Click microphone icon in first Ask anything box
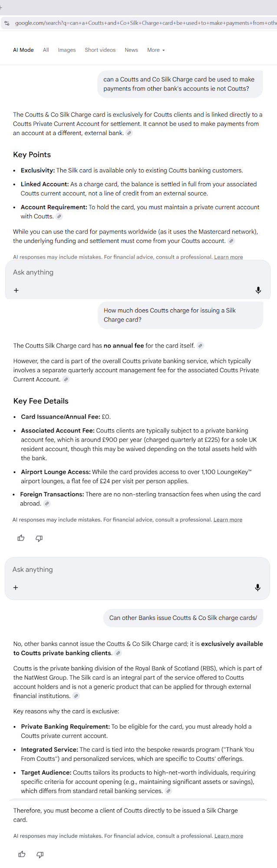This screenshot has width=277, height=868. tap(258, 290)
